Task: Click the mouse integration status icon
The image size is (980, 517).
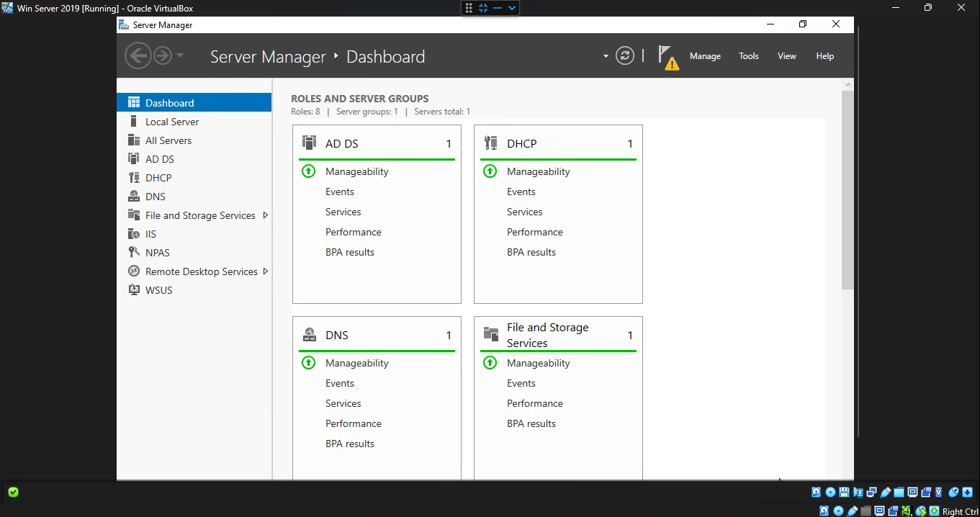Action: (953, 493)
